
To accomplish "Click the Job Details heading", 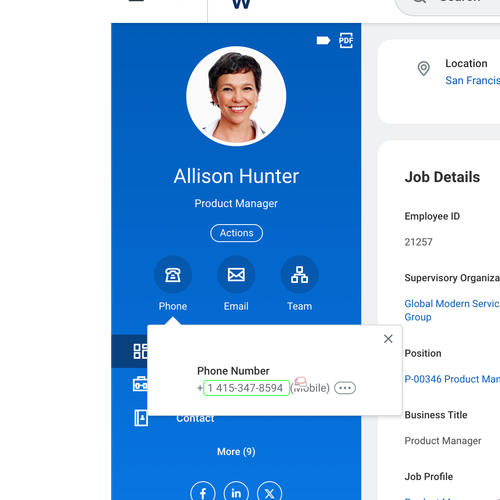I will (x=442, y=177).
